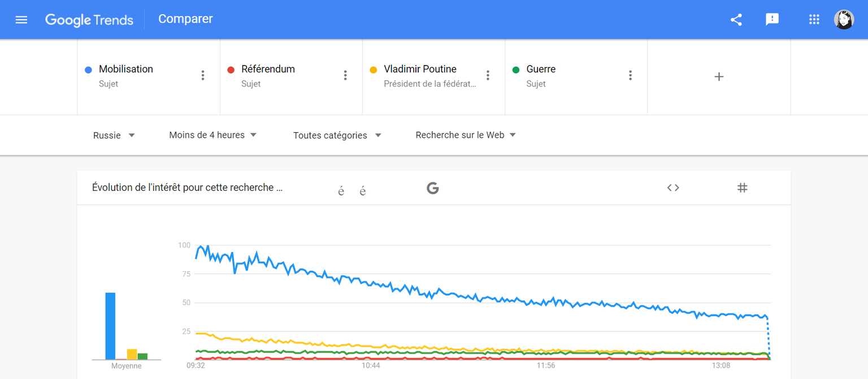
Task: Open the send feedback icon
Action: coord(772,20)
